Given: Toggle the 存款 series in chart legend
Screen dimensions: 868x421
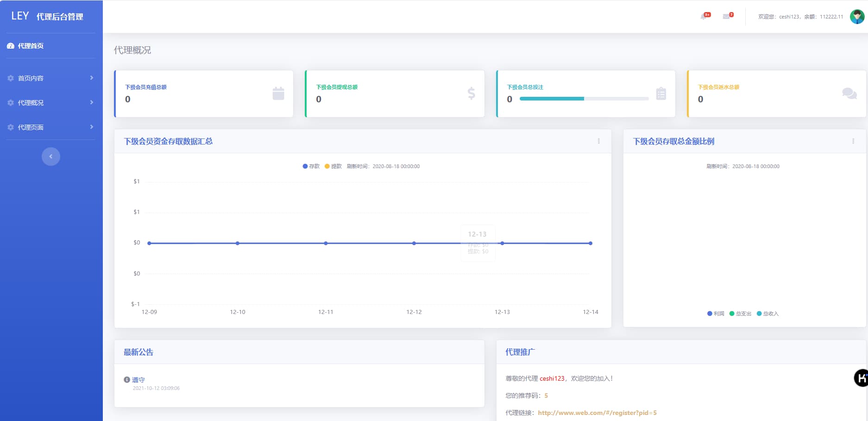Looking at the screenshot, I should coord(311,166).
